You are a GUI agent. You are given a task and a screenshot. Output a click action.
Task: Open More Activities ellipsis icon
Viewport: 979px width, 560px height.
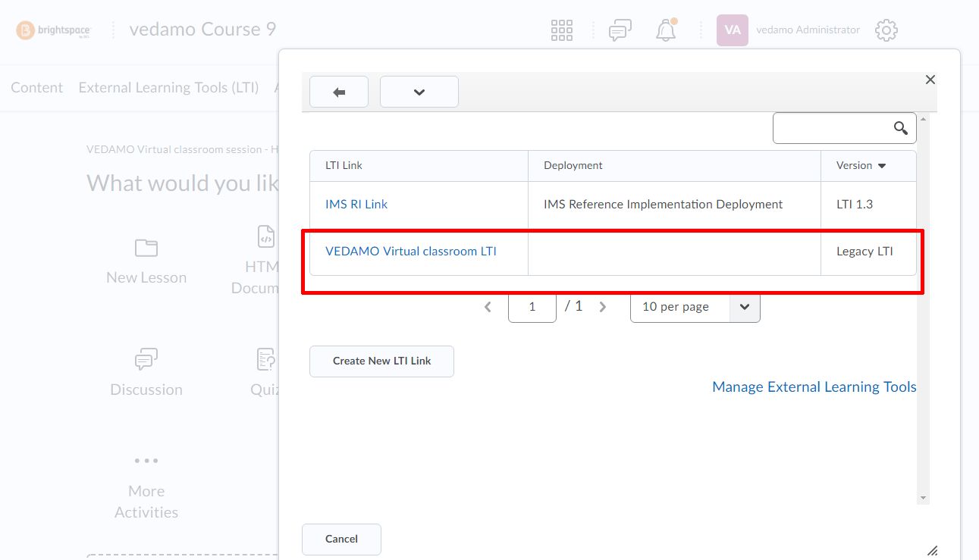tap(146, 461)
